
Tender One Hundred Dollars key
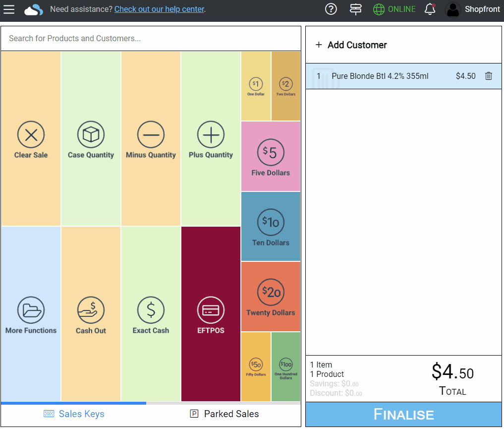point(286,367)
